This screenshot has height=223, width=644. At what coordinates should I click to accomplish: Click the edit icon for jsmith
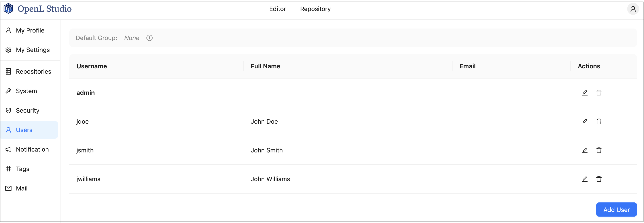pos(585,150)
